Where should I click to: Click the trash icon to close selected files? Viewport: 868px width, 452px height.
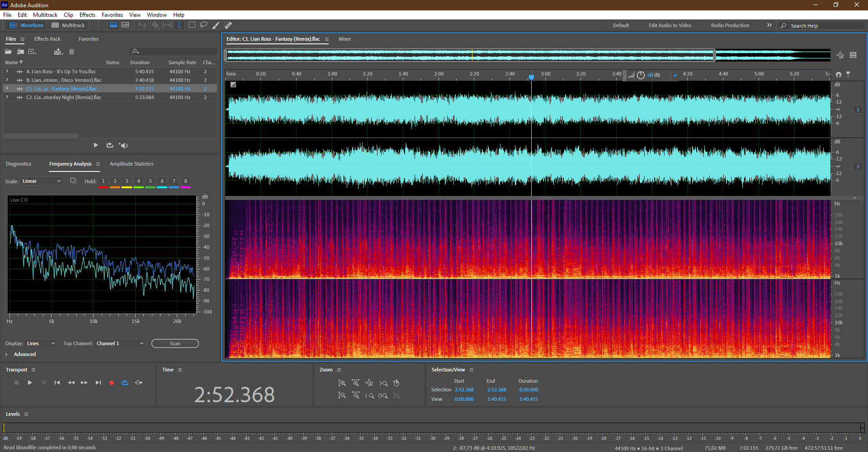[x=71, y=52]
